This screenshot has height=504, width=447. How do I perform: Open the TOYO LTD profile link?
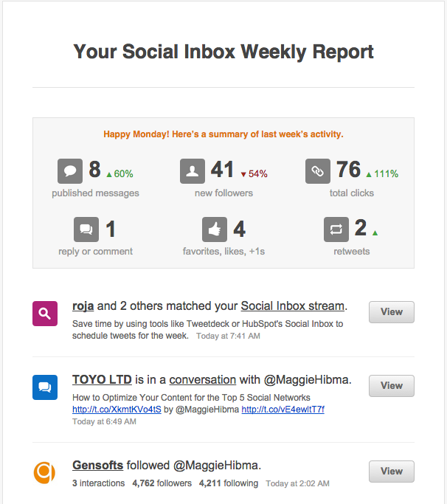(102, 380)
